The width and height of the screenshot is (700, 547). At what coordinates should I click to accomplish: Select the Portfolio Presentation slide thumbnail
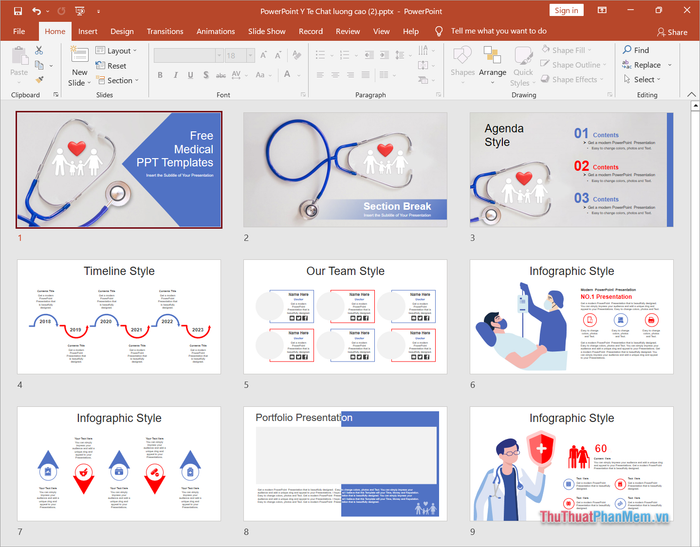[345, 463]
